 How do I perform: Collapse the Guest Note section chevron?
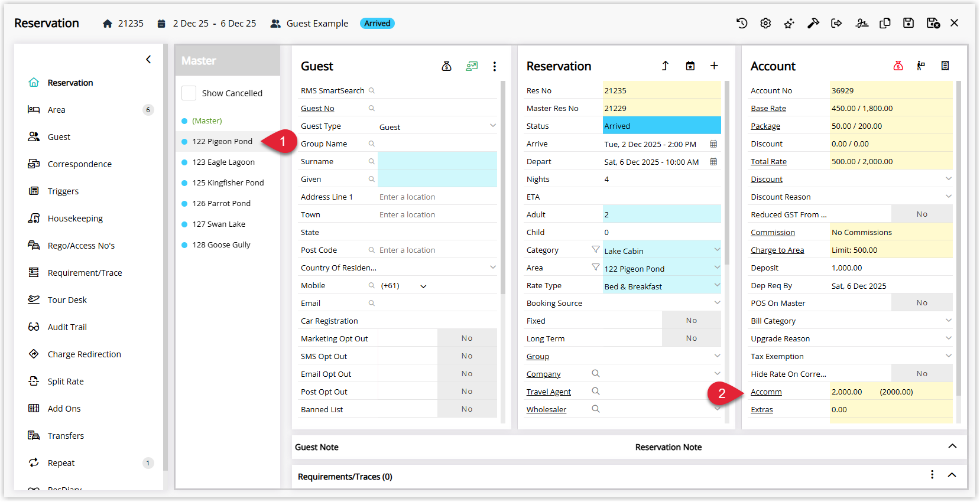tap(952, 446)
